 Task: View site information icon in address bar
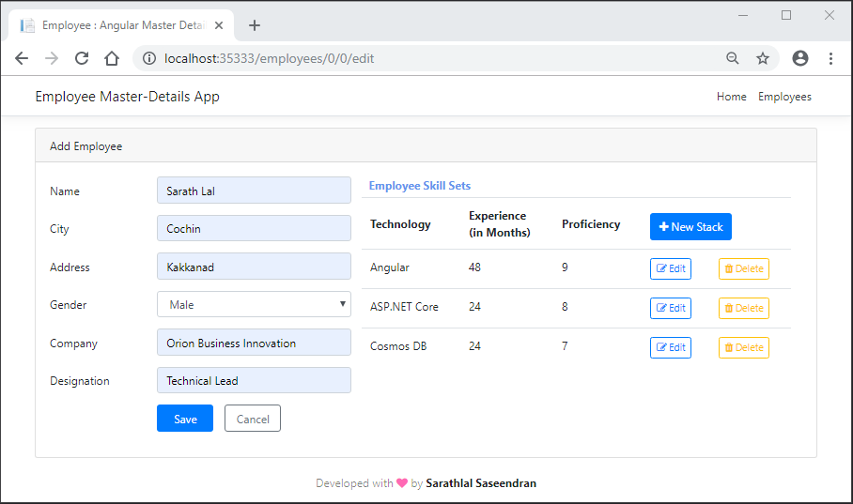[149, 58]
